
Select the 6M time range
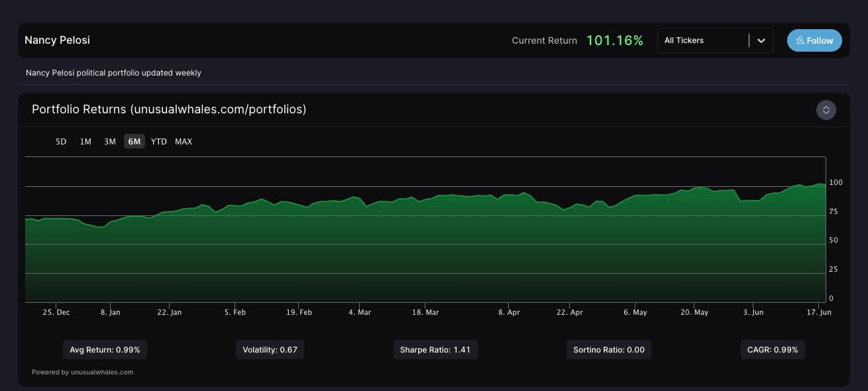click(134, 141)
